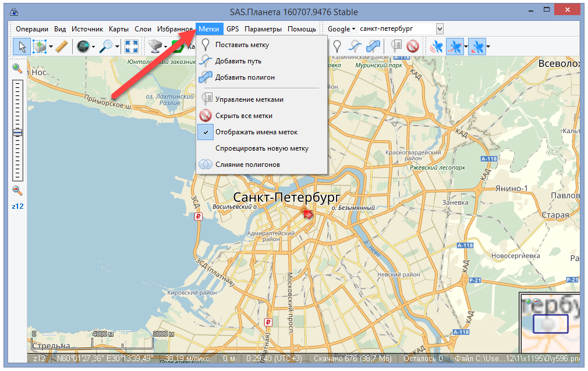Click the ruler distance measurement tool
Screen dimensions: 588x371
tap(62, 47)
